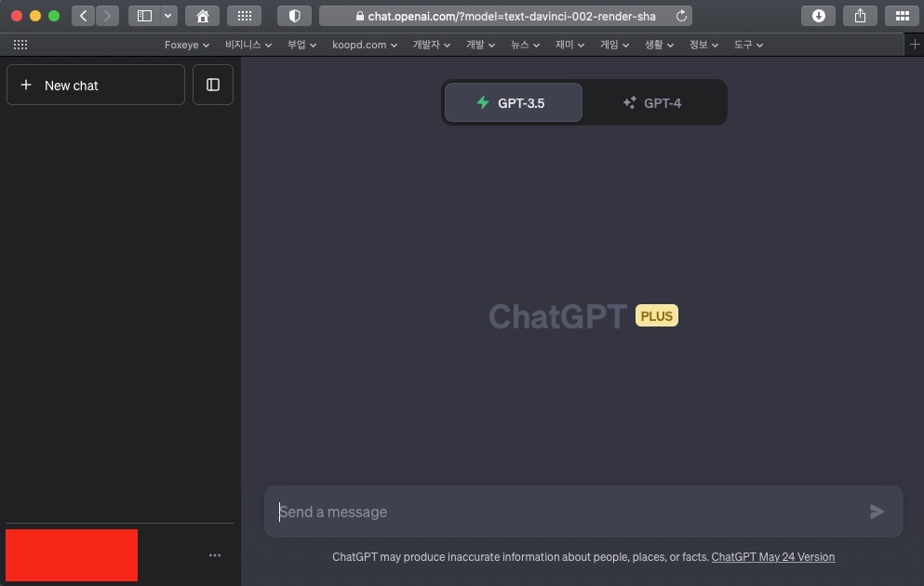The height and width of the screenshot is (586, 924).
Task: Click the yellow PLUS badge
Action: coord(656,315)
